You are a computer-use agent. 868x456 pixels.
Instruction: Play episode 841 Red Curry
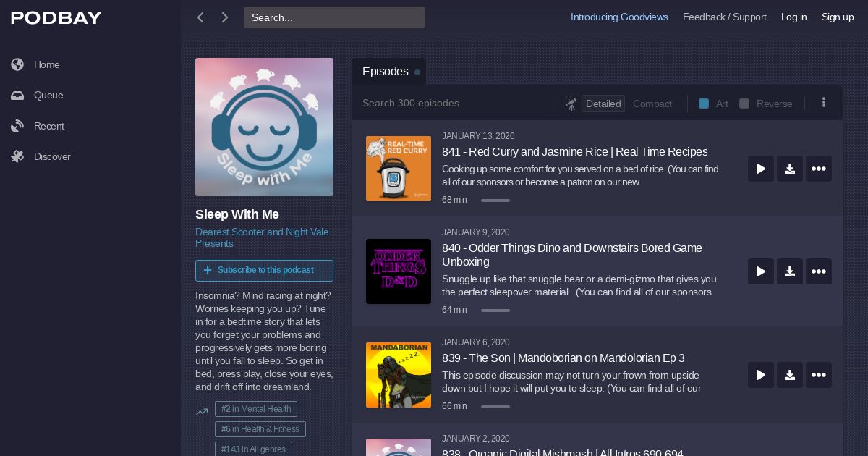click(761, 169)
